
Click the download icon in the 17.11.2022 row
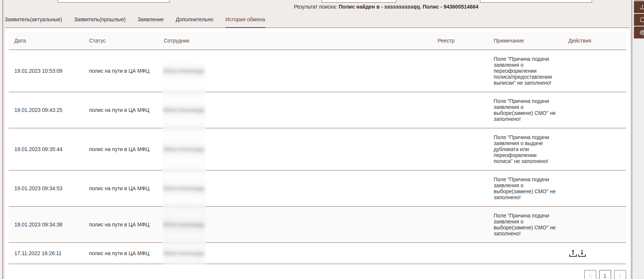(582, 253)
